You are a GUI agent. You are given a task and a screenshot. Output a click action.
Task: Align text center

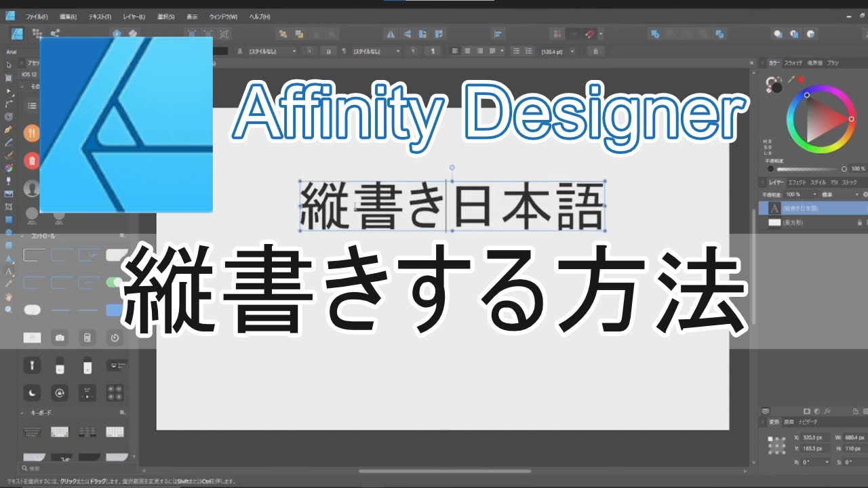click(x=467, y=51)
